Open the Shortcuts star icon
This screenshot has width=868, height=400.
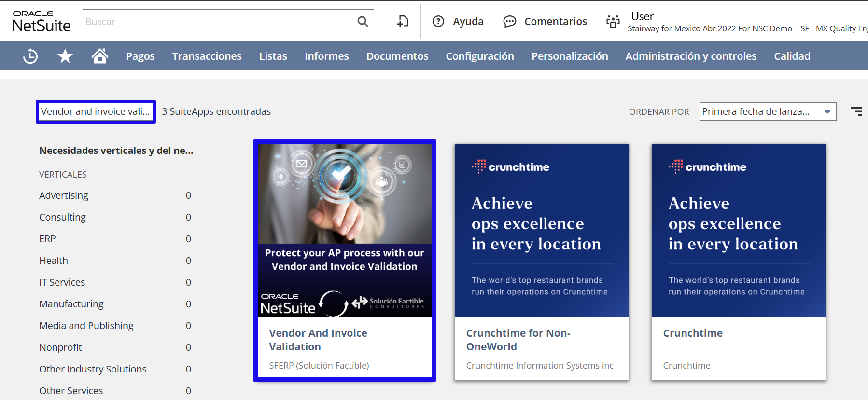[x=65, y=56]
